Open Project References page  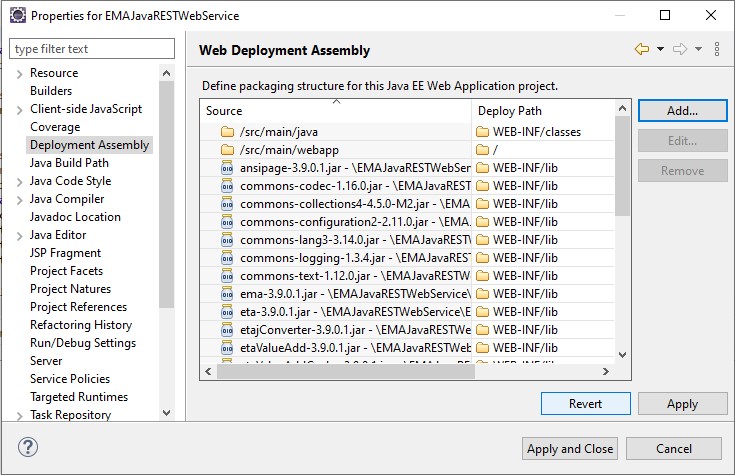pos(79,307)
